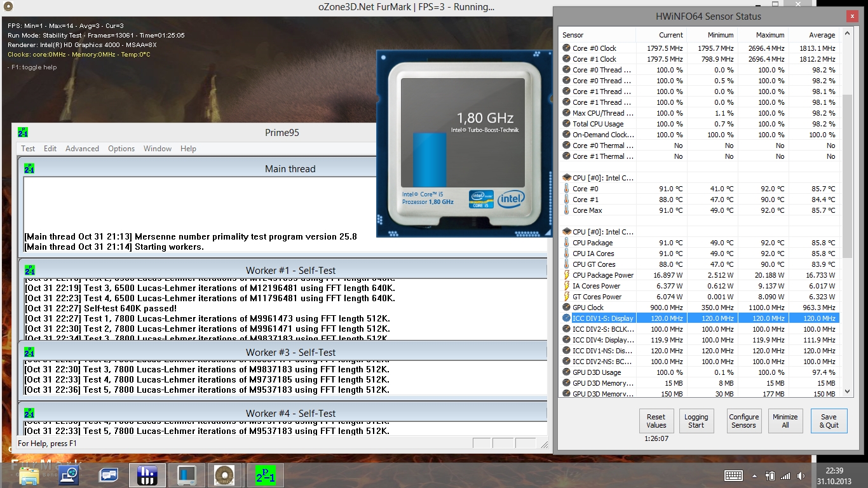Click the Configure Sensors button
868x488 pixels.
(x=744, y=421)
